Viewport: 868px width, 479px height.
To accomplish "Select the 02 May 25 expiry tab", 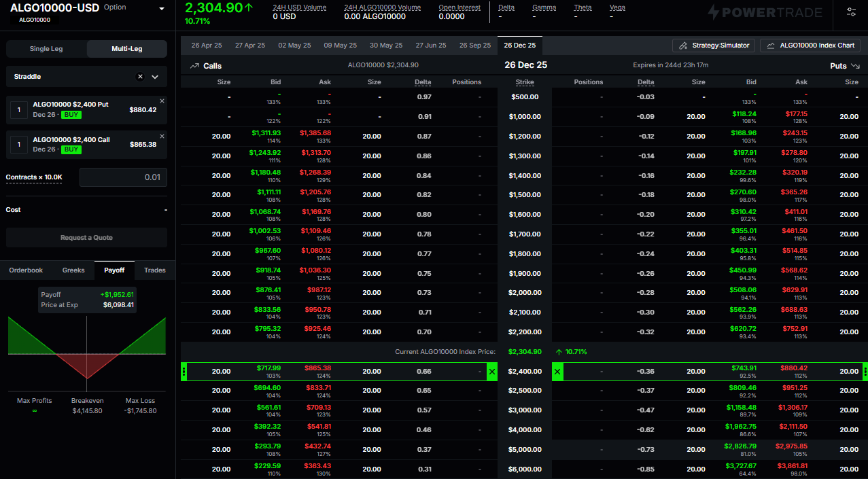I will point(294,46).
